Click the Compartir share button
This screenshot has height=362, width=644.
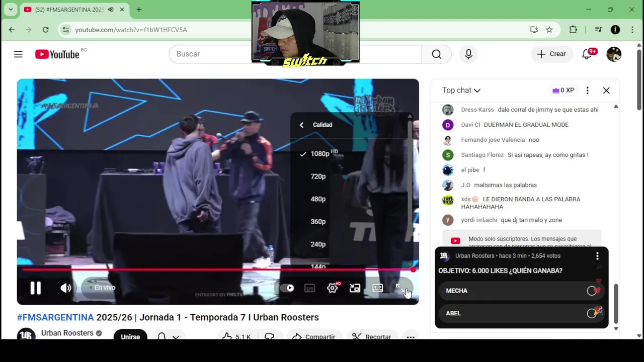[x=314, y=336]
